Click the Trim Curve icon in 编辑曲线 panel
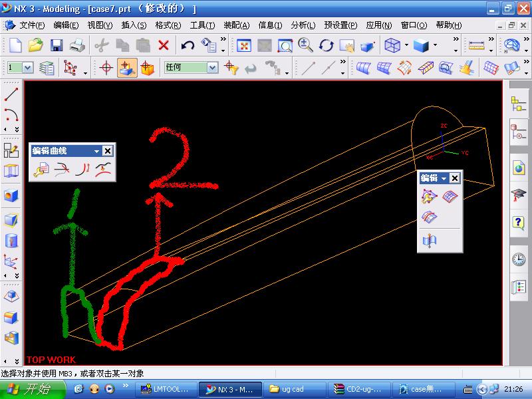 [x=62, y=169]
